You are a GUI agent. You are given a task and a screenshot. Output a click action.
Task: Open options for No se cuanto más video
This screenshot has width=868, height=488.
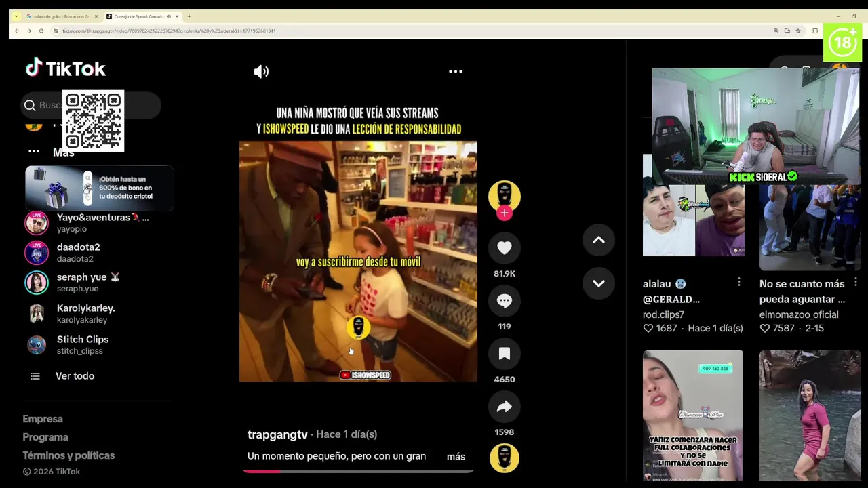(x=856, y=282)
